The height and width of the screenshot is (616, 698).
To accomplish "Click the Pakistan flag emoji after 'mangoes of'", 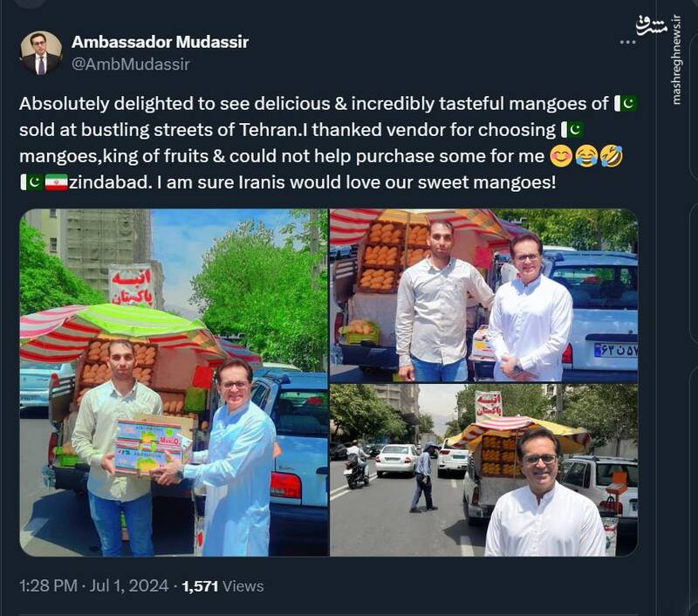I will click(x=626, y=104).
